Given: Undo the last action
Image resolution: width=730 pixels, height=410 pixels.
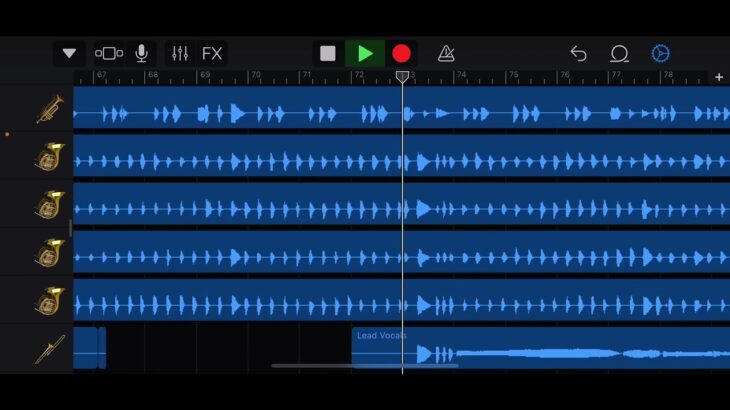Looking at the screenshot, I should [579, 54].
